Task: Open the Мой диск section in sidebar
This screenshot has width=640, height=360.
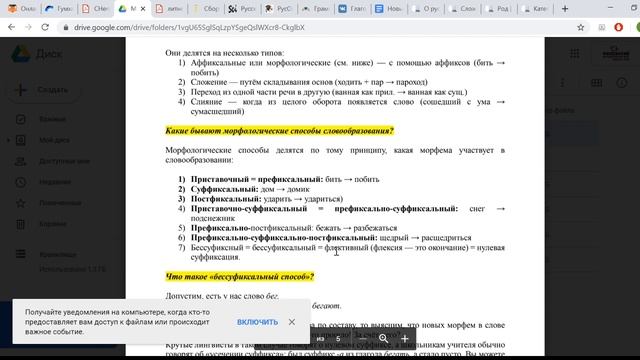Action: coord(54,140)
